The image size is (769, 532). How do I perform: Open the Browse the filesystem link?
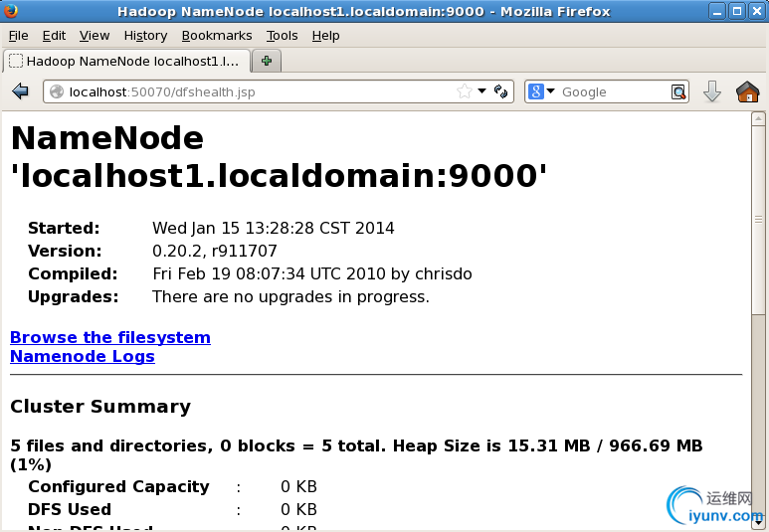point(110,337)
